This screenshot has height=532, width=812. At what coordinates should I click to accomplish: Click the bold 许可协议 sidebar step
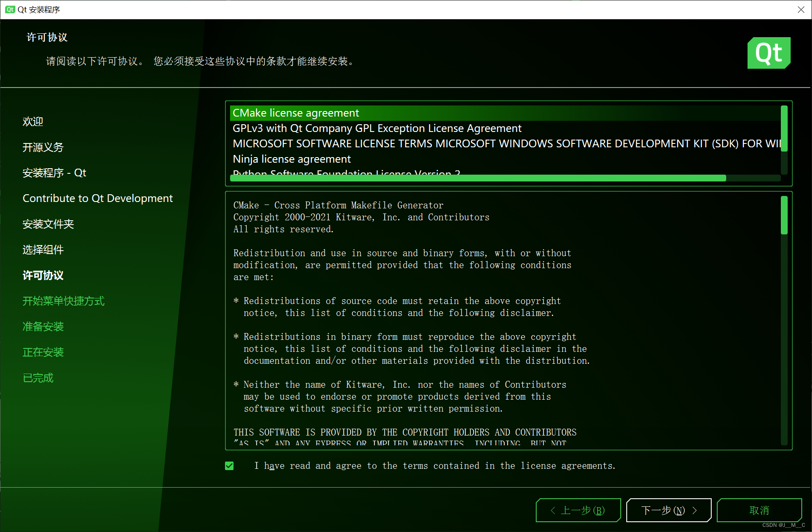point(43,275)
